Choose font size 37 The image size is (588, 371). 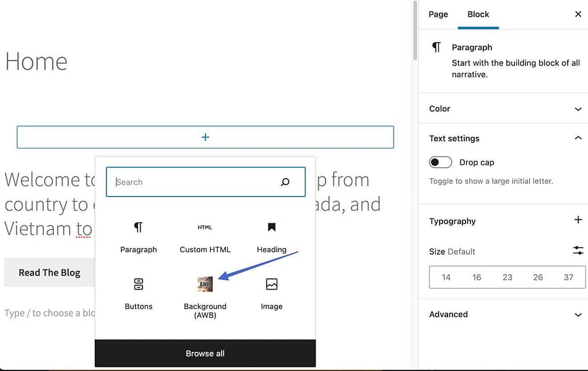568,277
